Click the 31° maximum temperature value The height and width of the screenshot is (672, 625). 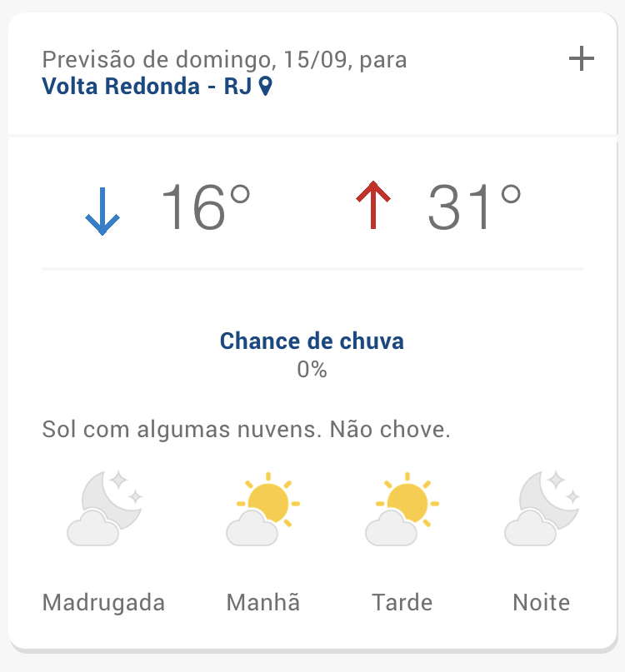click(x=474, y=207)
